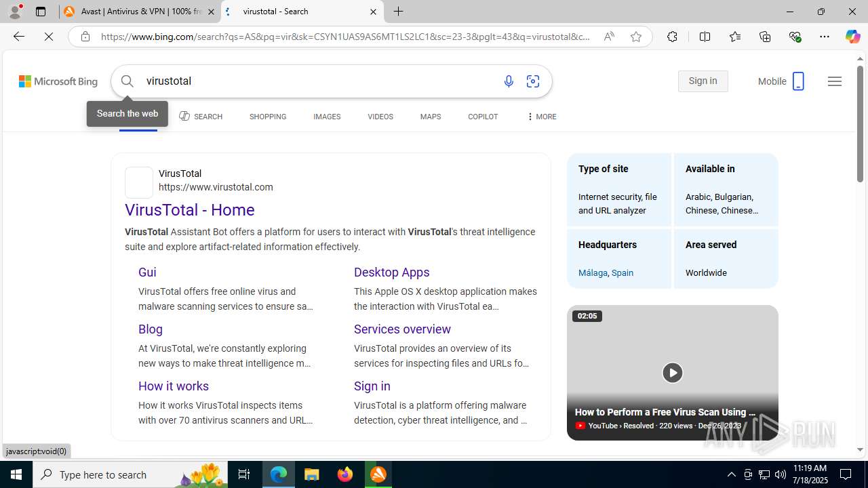Image resolution: width=868 pixels, height=488 pixels.
Task: Click the Available in info card
Action: (x=726, y=190)
